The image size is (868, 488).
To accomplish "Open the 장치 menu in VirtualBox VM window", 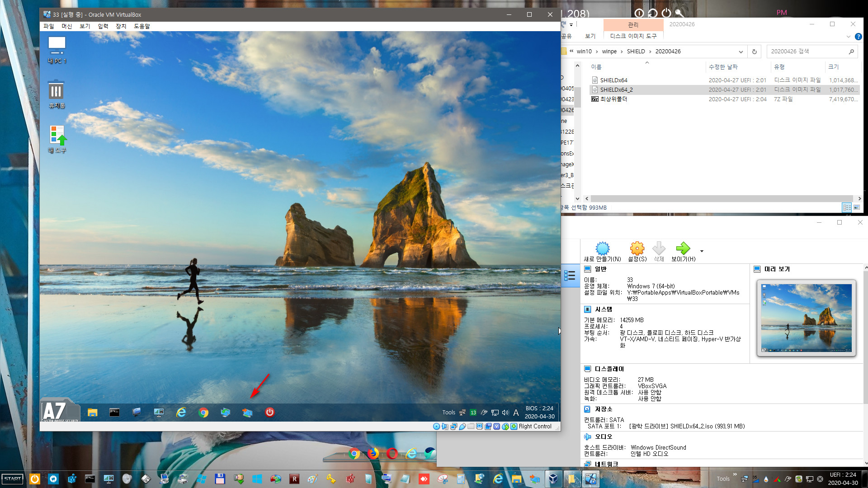I will [121, 26].
